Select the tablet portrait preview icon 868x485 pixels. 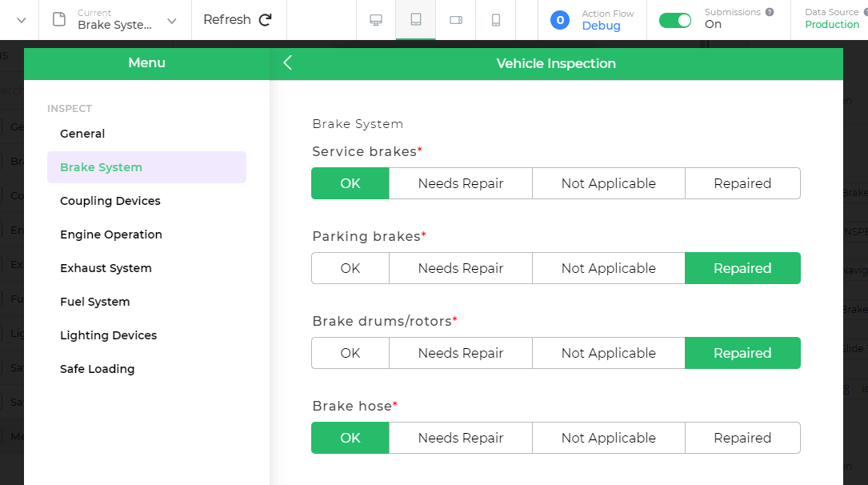416,19
